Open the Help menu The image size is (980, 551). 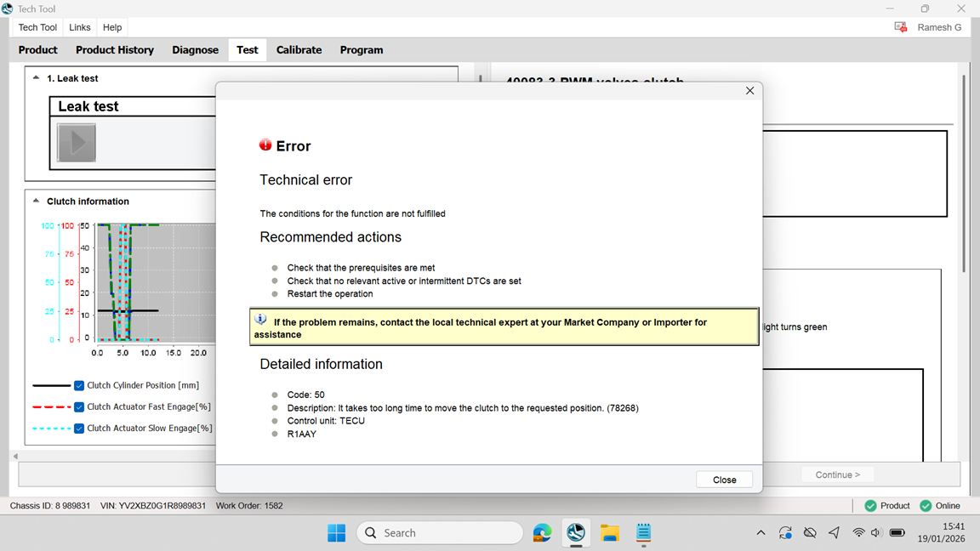coord(112,27)
